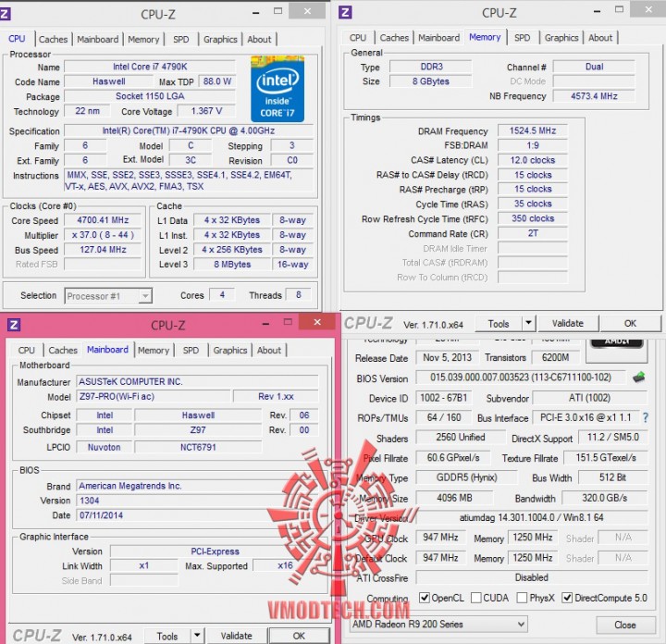Image resolution: width=666 pixels, height=644 pixels.
Task: Click the CPU-Z logo in Mainboard window
Action: (14, 325)
